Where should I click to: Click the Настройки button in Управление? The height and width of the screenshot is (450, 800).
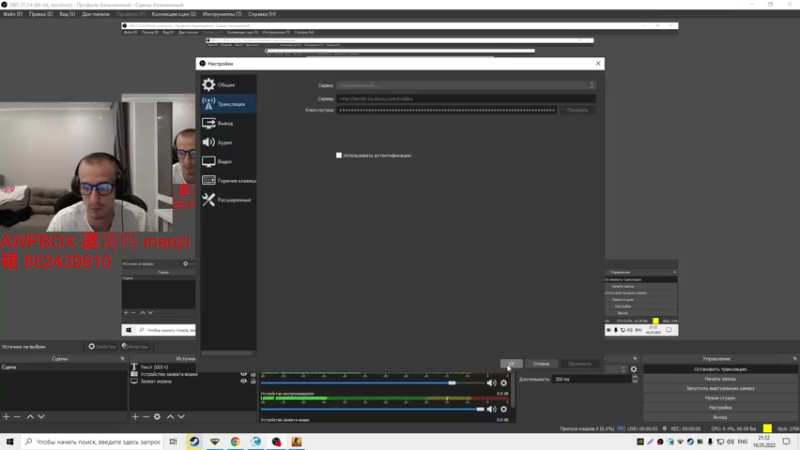[720, 408]
